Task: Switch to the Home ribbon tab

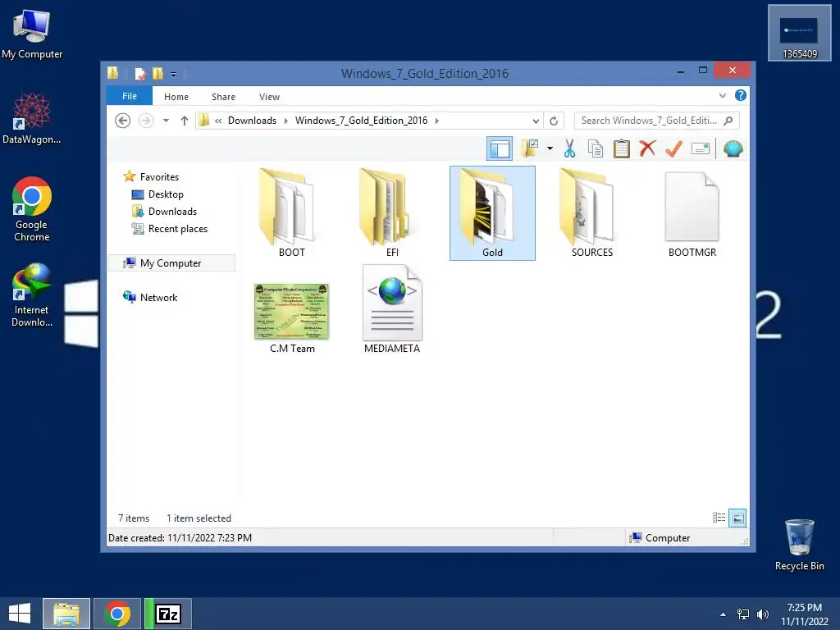Action: (x=176, y=97)
